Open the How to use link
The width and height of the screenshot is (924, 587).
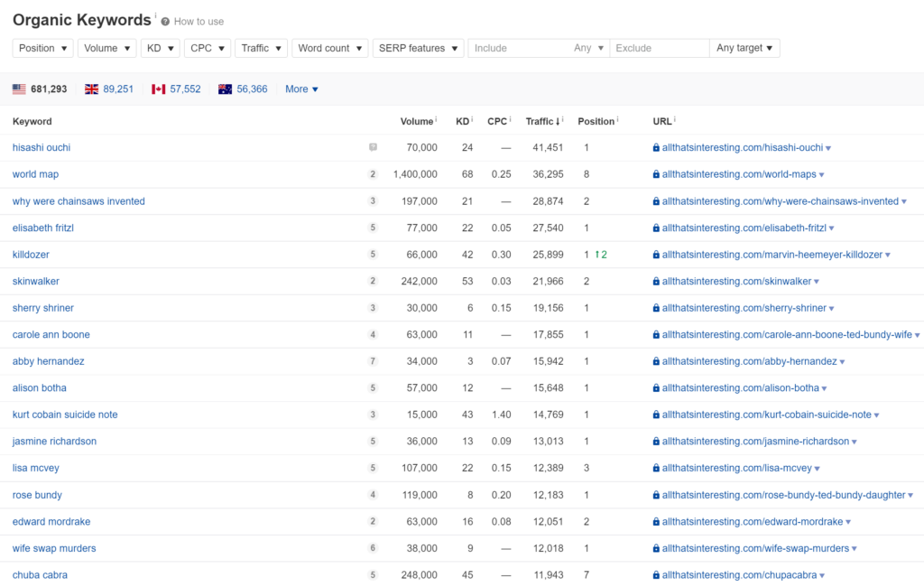pyautogui.click(x=199, y=22)
